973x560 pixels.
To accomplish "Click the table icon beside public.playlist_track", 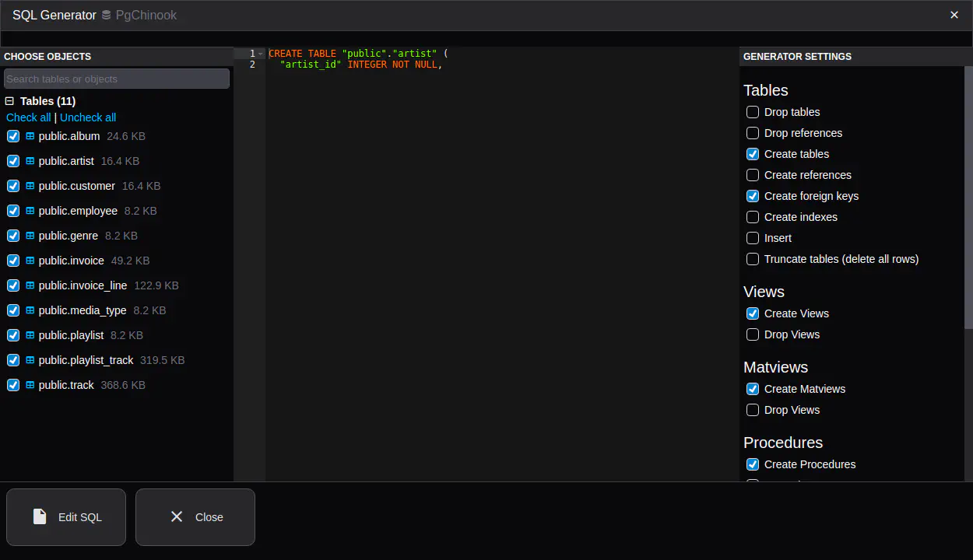I will tap(30, 360).
